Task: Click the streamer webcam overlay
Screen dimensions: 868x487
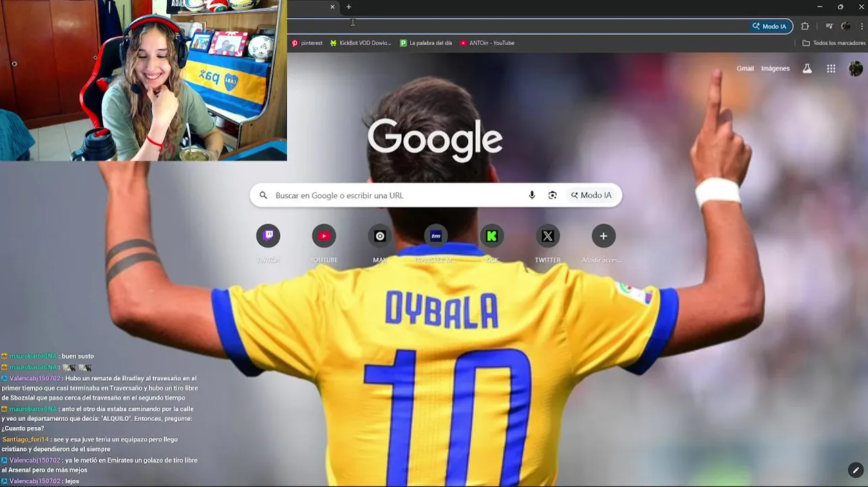Action: 143,80
